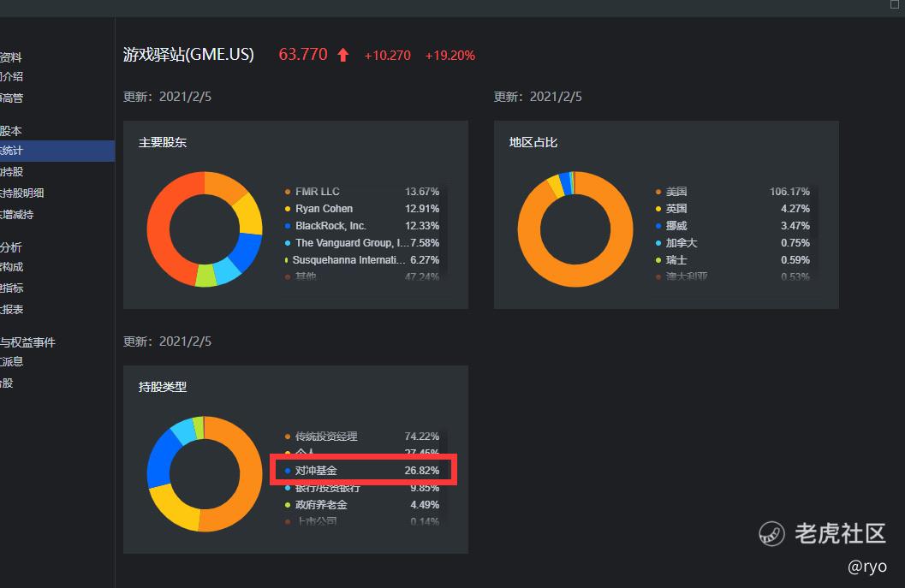Click yellow dot beside Ryan Cohen
Screen dimensions: 905x588
click(x=288, y=209)
